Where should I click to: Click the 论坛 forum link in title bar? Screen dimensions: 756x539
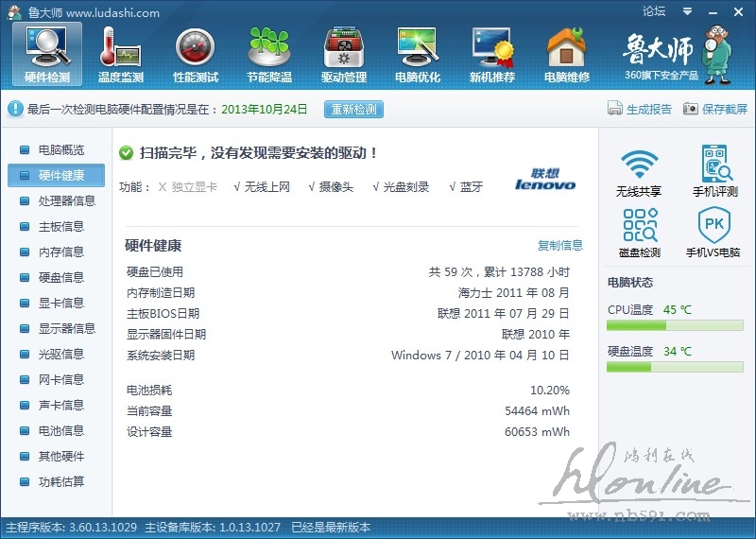(x=654, y=11)
